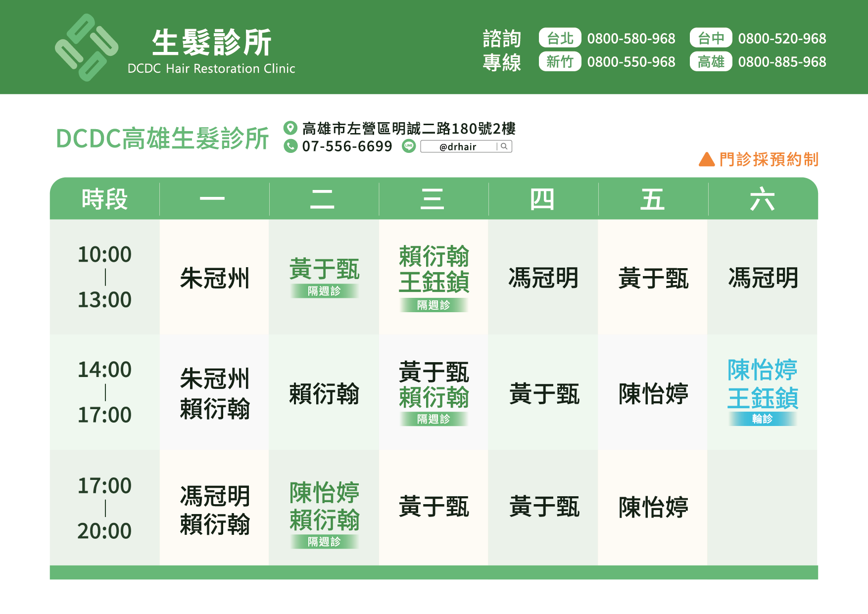Select the 新竹 region badge
868x614 pixels.
click(x=560, y=62)
